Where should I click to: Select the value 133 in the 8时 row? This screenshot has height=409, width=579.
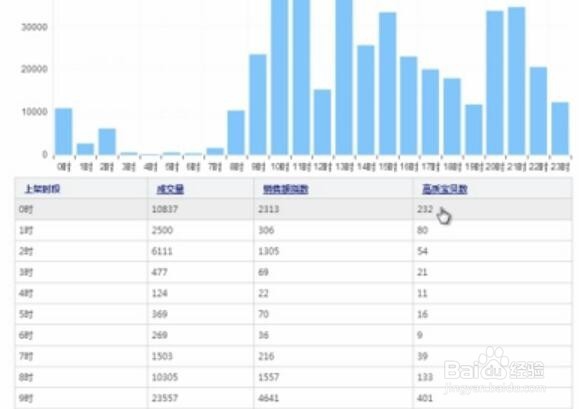(x=425, y=377)
